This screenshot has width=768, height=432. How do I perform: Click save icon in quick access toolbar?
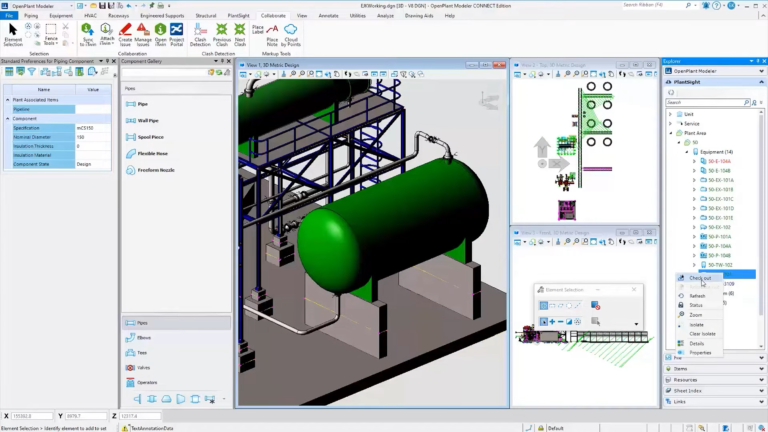point(102,5)
